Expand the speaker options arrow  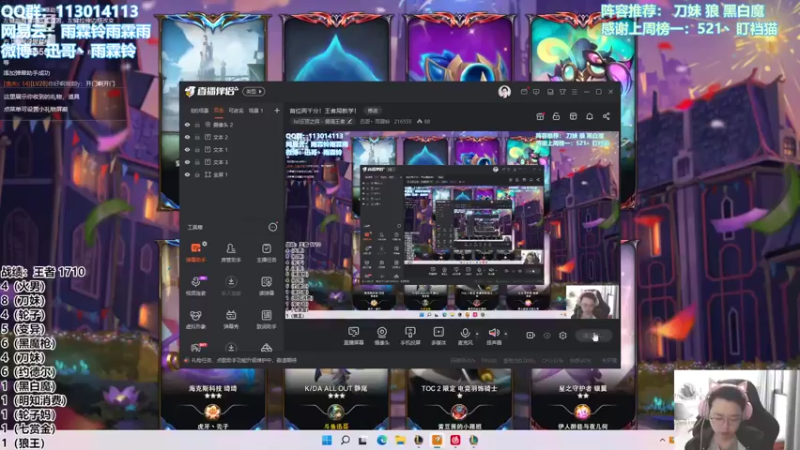click(506, 334)
